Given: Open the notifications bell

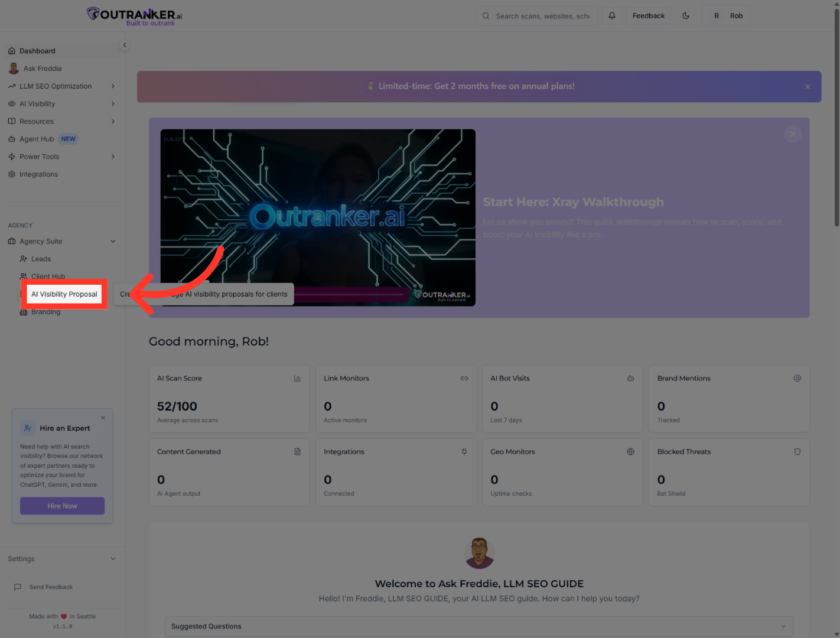Looking at the screenshot, I should [x=612, y=16].
